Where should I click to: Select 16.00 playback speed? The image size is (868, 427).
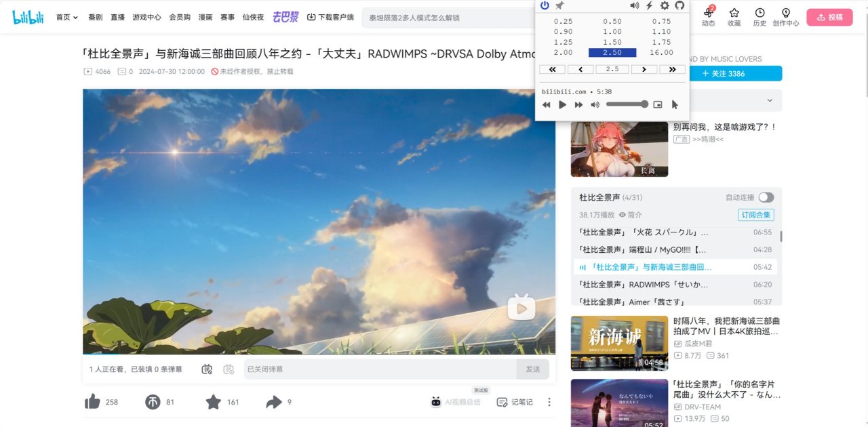pos(661,52)
